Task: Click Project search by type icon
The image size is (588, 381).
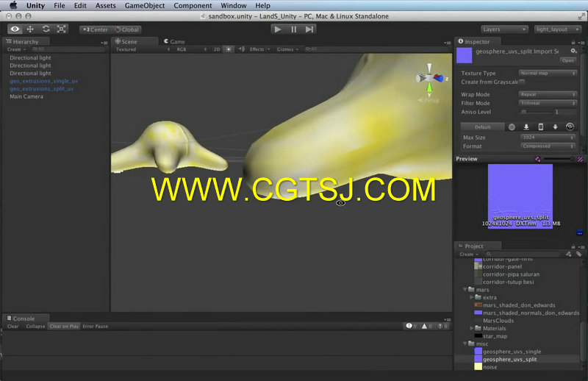Action: point(569,254)
